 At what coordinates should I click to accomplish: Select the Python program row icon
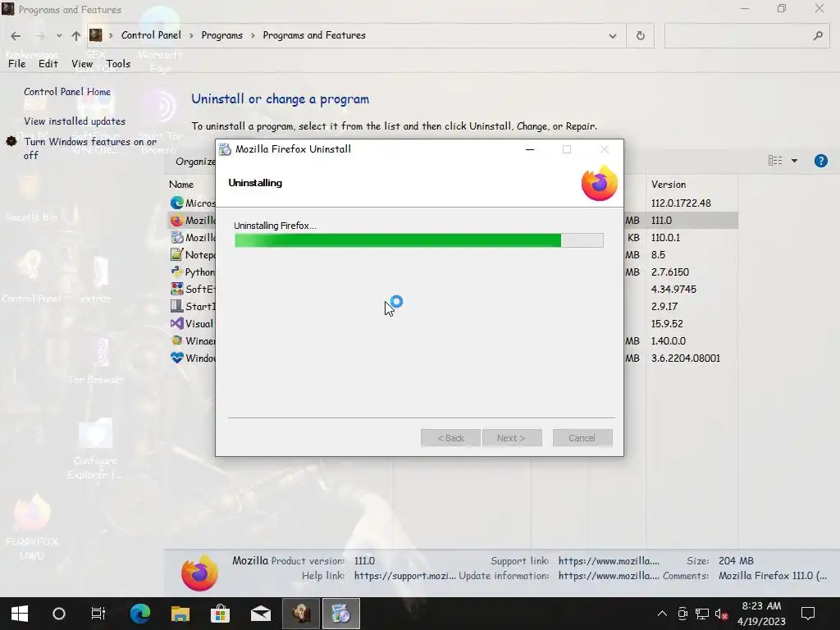click(x=177, y=272)
